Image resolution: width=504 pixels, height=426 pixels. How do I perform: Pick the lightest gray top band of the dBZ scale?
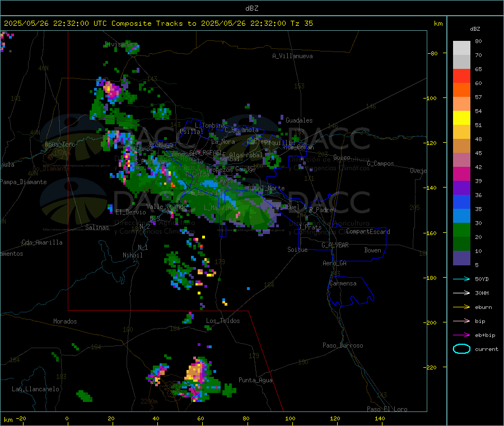click(x=461, y=48)
